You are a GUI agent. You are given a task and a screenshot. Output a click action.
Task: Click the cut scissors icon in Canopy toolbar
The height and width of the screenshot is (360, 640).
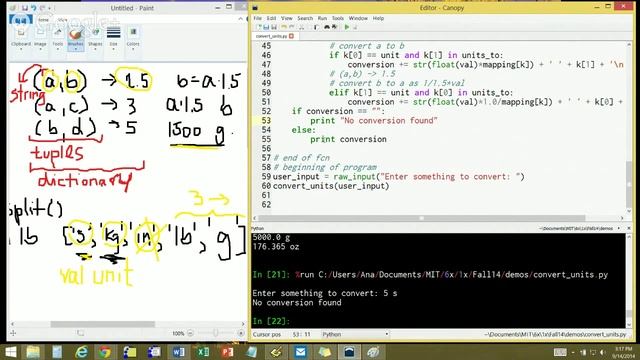pos(302,27)
